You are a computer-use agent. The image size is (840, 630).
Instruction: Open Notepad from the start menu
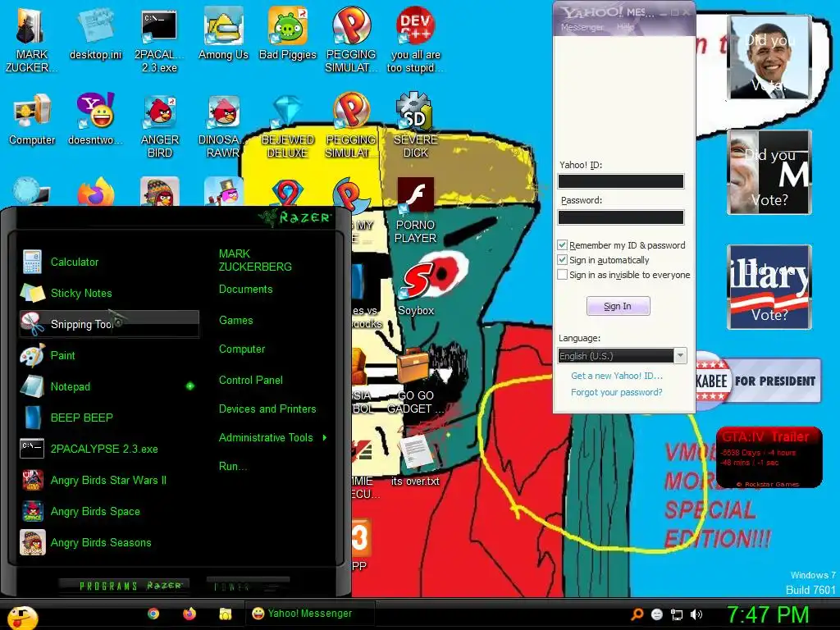coord(109,386)
